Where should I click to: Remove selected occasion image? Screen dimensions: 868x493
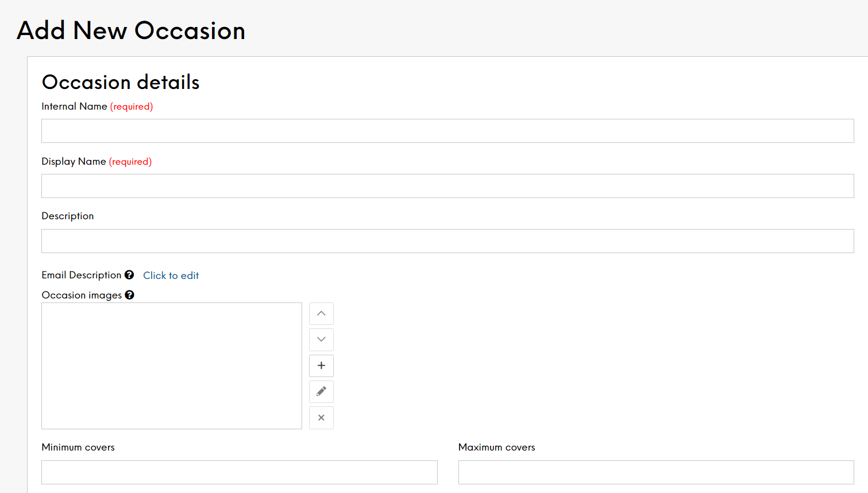[x=321, y=418]
